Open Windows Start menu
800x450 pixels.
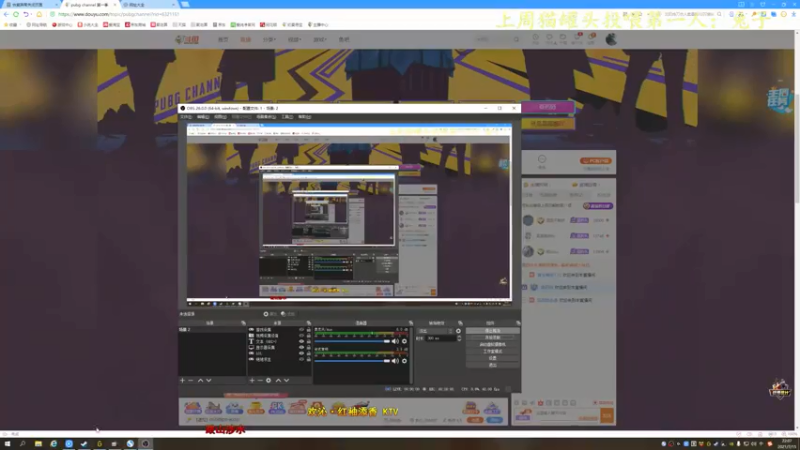coord(7,444)
